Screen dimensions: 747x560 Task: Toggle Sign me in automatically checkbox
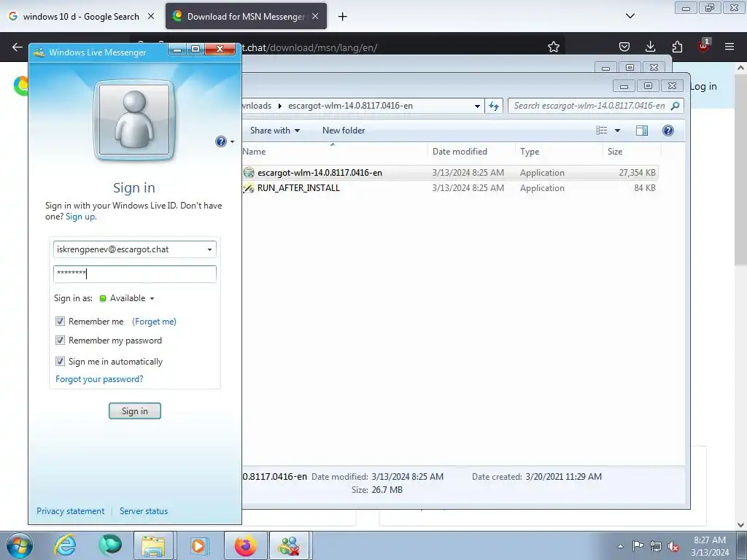click(x=60, y=362)
